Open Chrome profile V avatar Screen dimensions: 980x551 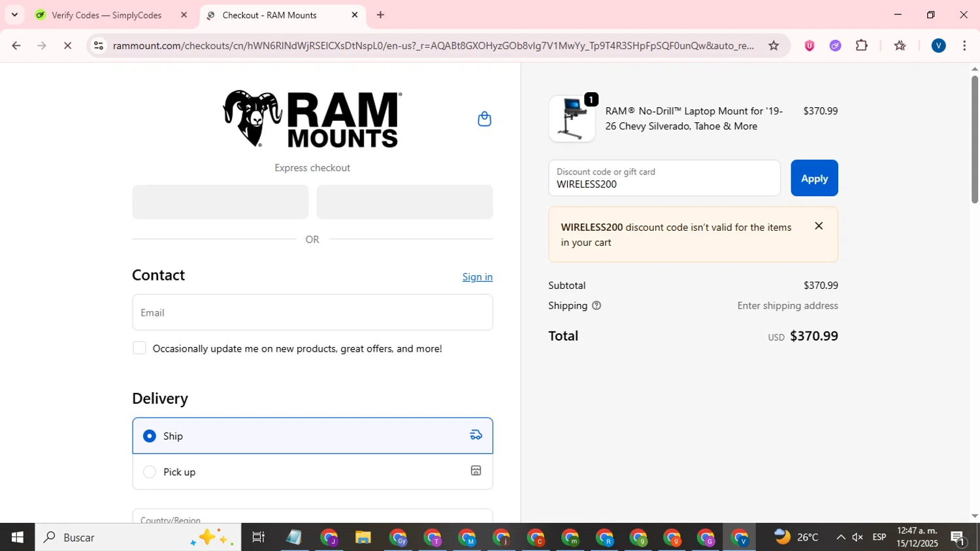click(939, 46)
